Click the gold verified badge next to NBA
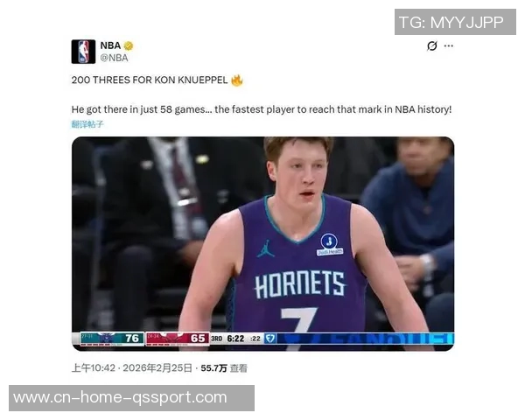The image size is (525, 420). (129, 45)
